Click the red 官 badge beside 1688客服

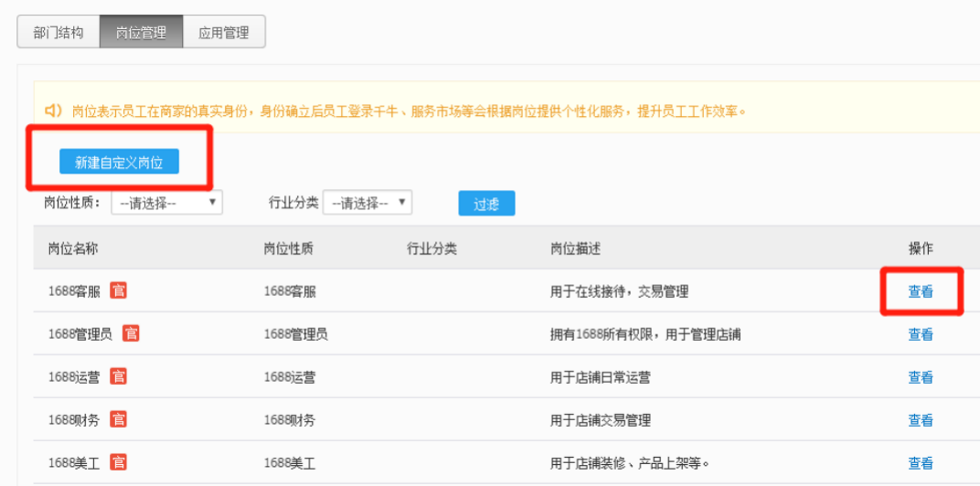pos(118,291)
